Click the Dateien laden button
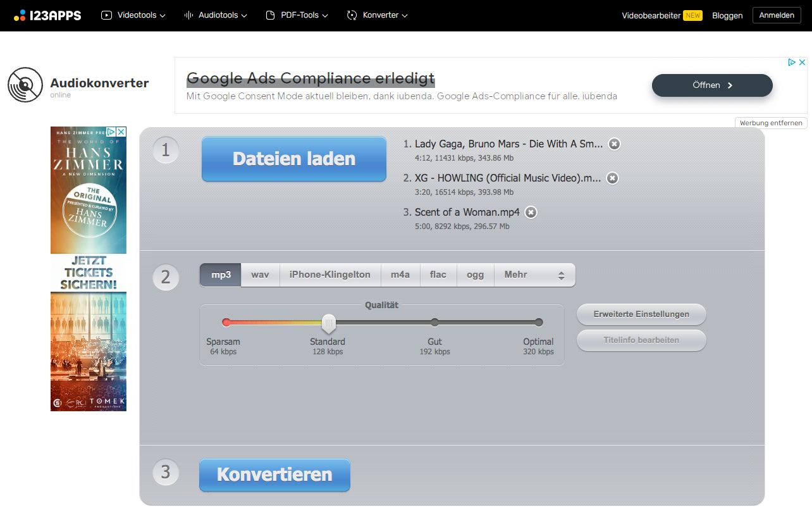The height and width of the screenshot is (515, 812). click(x=294, y=159)
